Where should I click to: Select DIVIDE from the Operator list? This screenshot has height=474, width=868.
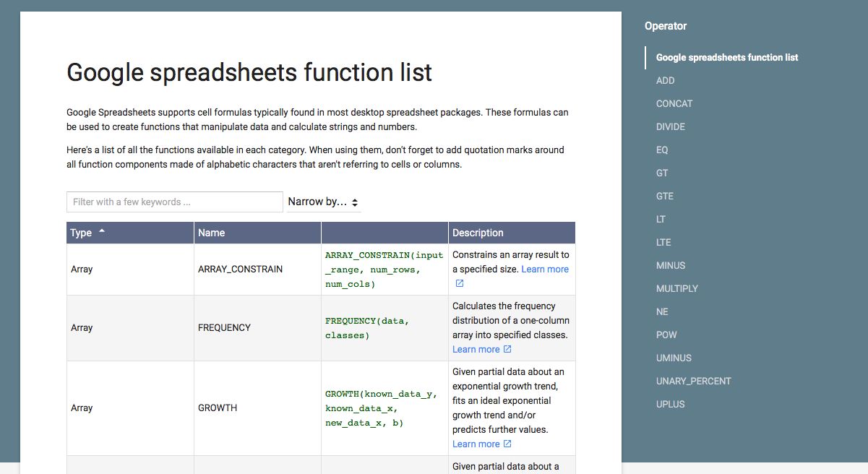coord(671,127)
